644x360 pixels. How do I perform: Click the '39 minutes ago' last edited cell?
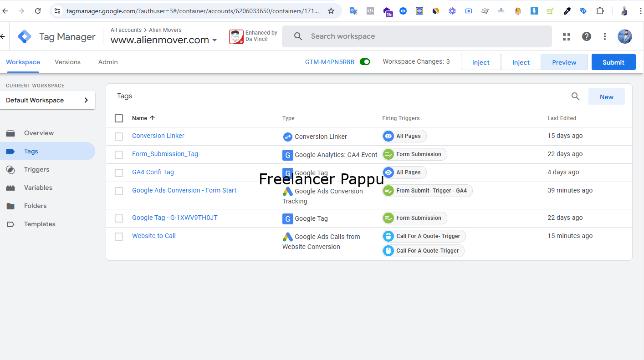570,190
